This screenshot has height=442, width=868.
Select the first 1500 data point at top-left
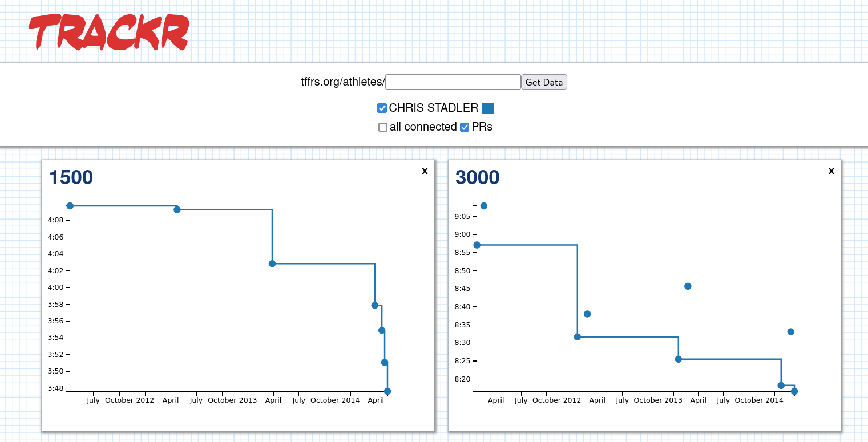(x=70, y=206)
